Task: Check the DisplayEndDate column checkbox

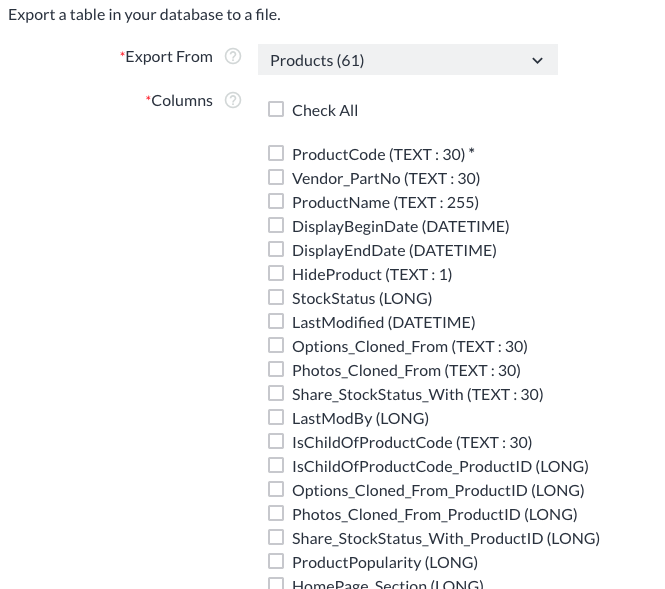Action: tap(276, 249)
